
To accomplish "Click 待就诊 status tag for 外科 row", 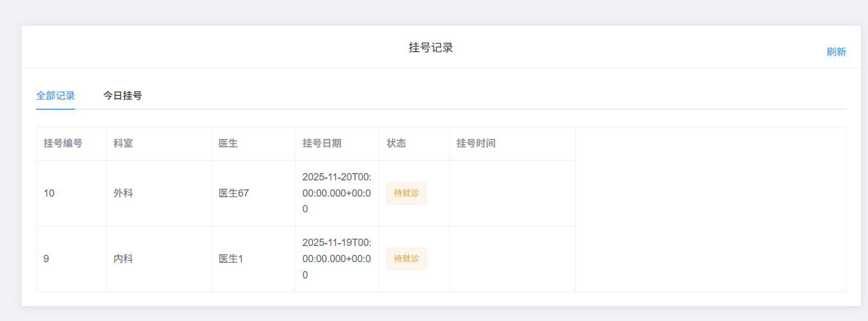I will [x=407, y=193].
